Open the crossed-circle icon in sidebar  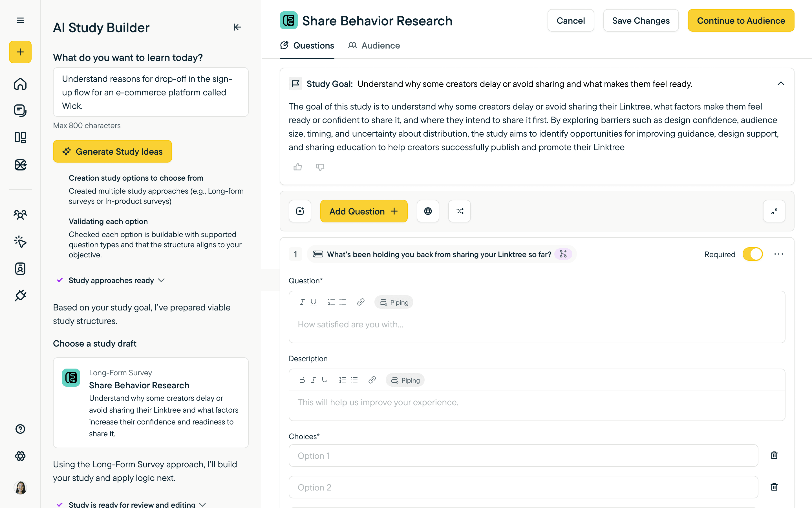(x=20, y=165)
